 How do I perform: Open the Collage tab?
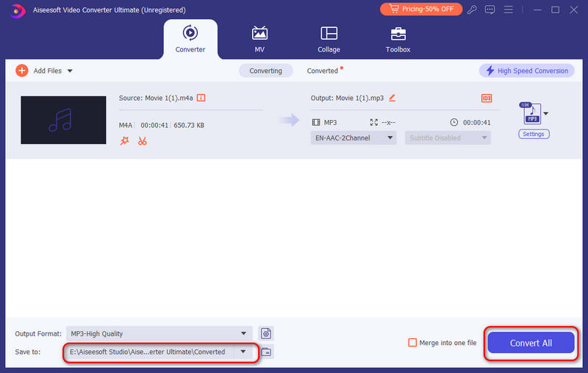329,40
